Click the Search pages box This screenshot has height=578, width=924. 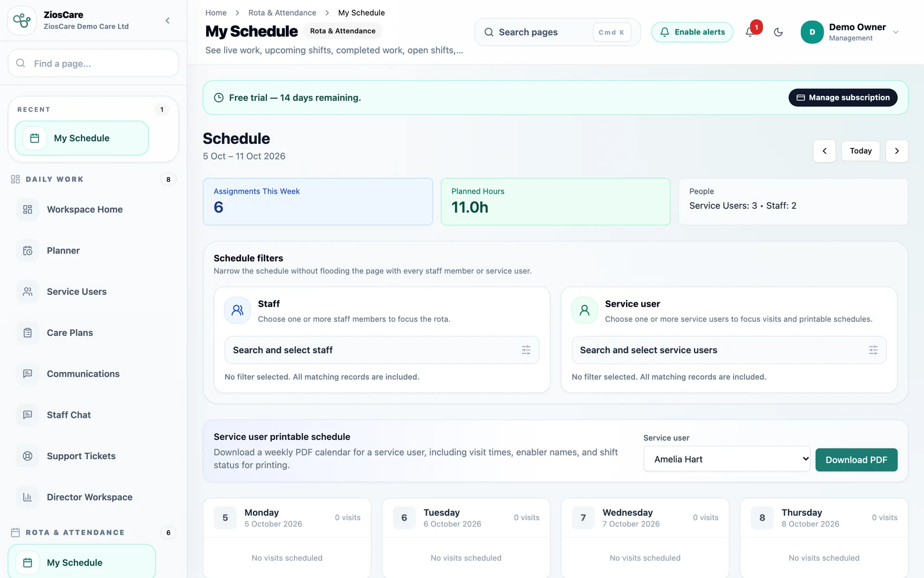pyautogui.click(x=557, y=32)
